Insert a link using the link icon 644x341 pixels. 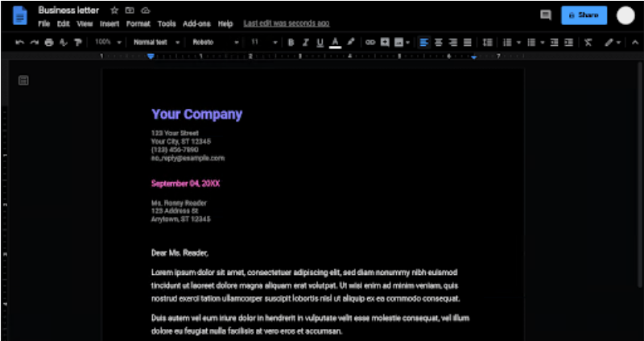coord(370,42)
